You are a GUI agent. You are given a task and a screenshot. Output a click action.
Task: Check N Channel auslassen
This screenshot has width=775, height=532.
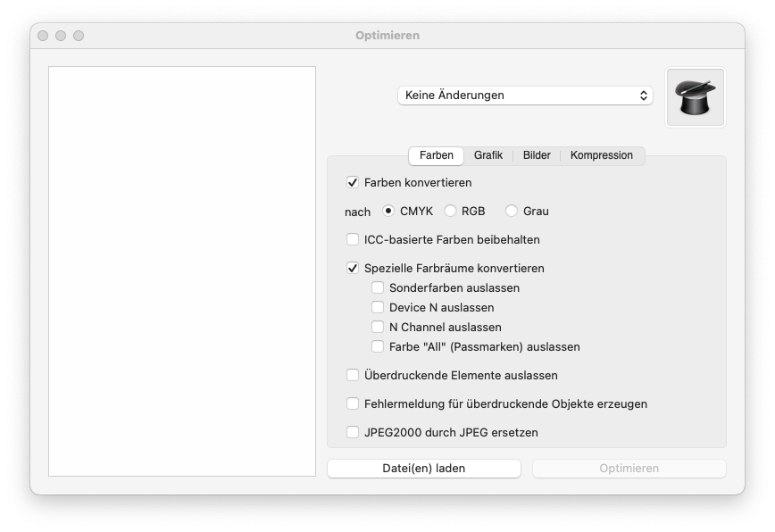(x=378, y=327)
